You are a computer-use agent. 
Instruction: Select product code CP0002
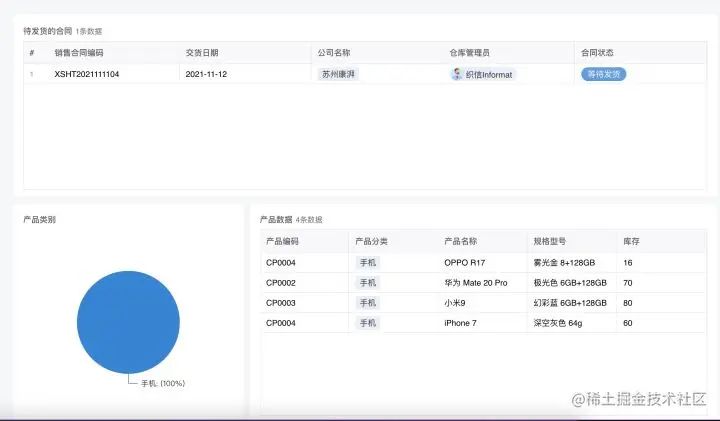coord(281,283)
